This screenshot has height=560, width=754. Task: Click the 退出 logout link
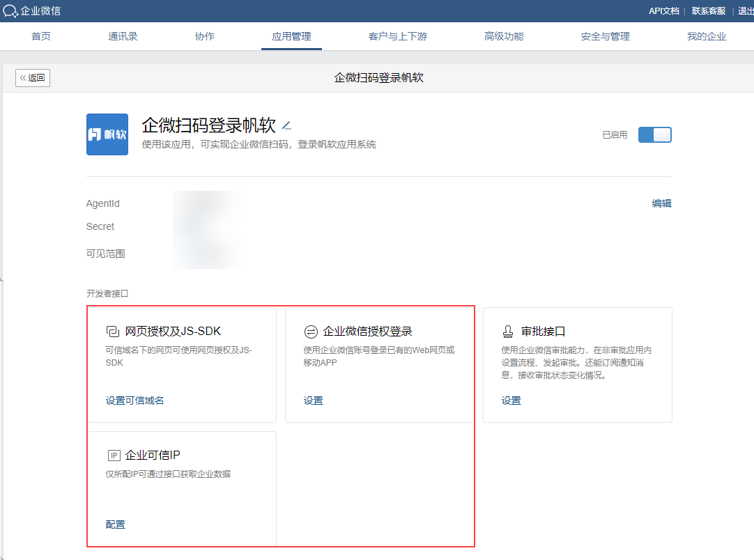[746, 10]
